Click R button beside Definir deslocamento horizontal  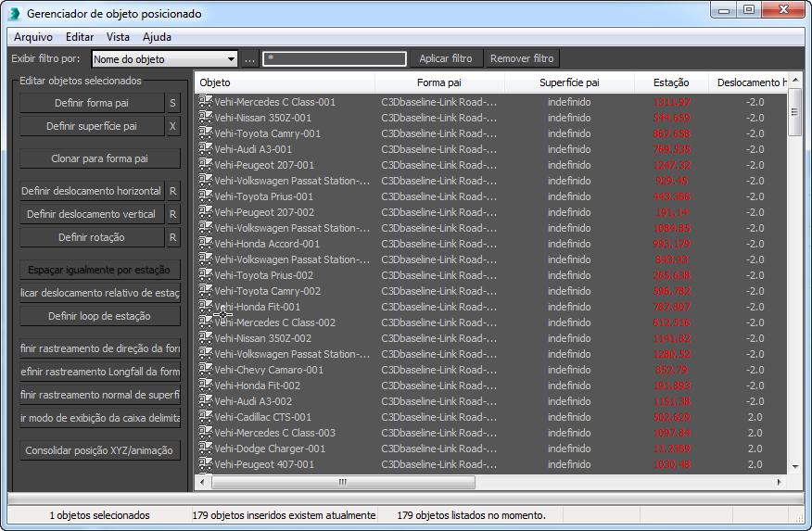click(x=173, y=191)
